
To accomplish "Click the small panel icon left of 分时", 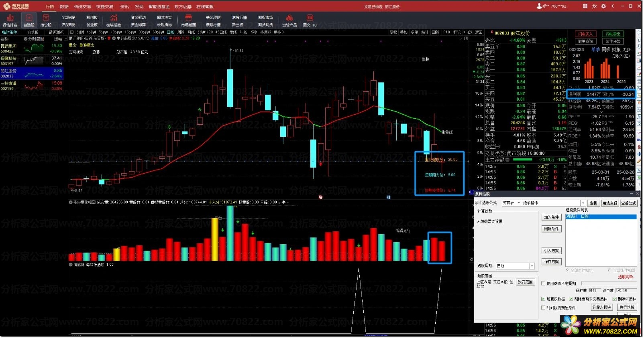I will coord(72,32).
